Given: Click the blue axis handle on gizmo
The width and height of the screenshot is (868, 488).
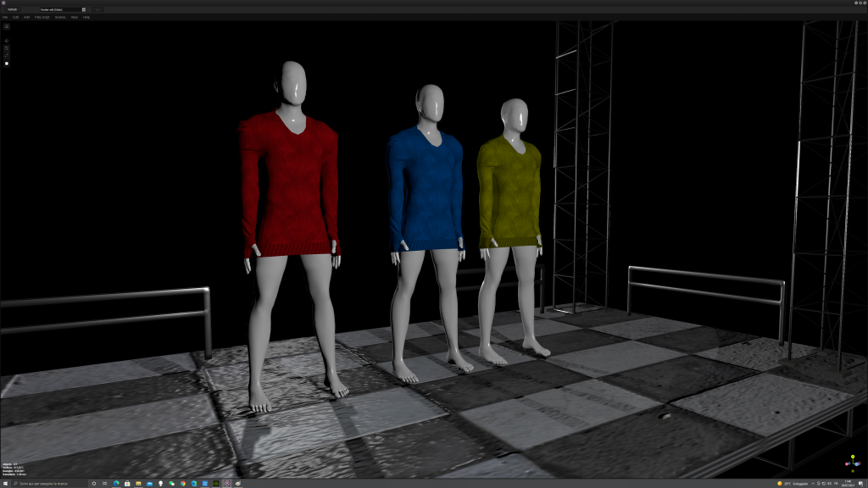Looking at the screenshot, I should tap(856, 464).
